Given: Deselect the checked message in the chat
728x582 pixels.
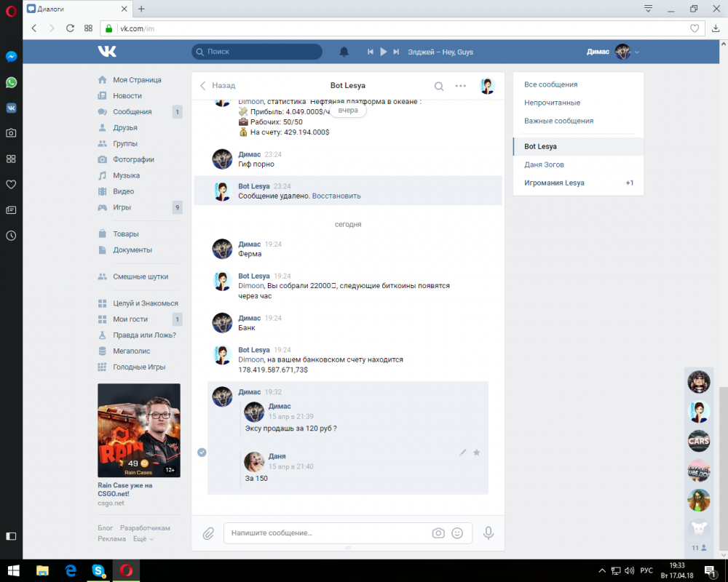Looking at the screenshot, I should coord(202,452).
